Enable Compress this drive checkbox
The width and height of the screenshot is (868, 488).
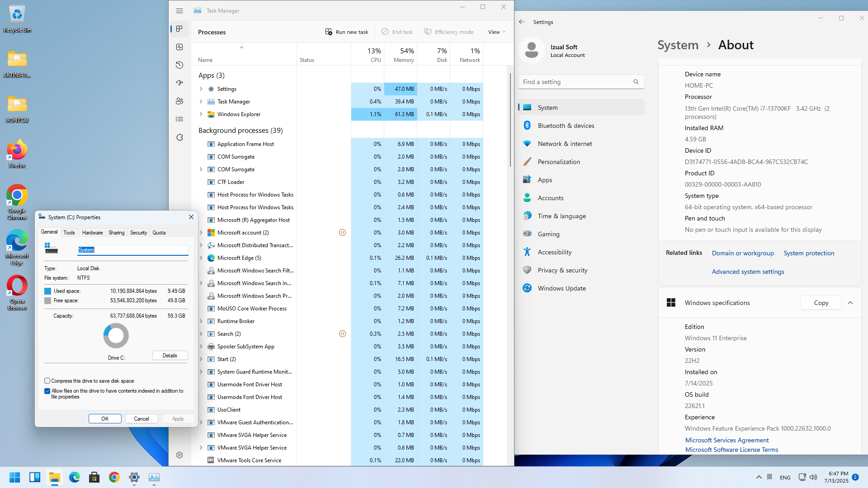(47, 381)
